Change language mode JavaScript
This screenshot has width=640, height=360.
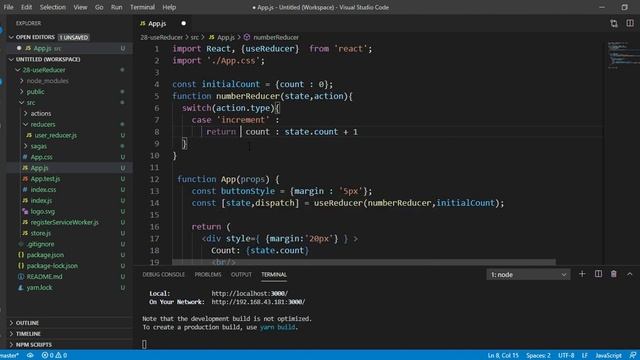pos(608,356)
